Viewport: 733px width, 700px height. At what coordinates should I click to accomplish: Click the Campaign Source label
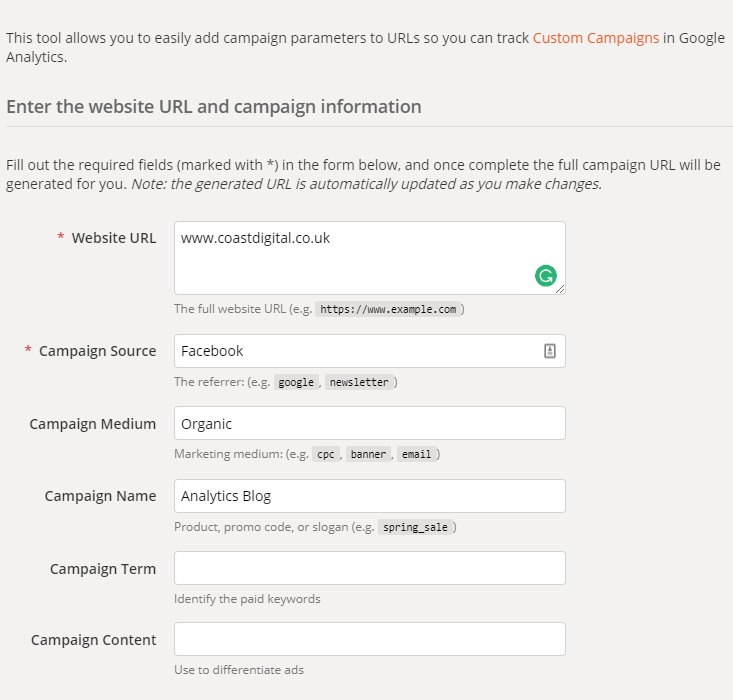(97, 351)
